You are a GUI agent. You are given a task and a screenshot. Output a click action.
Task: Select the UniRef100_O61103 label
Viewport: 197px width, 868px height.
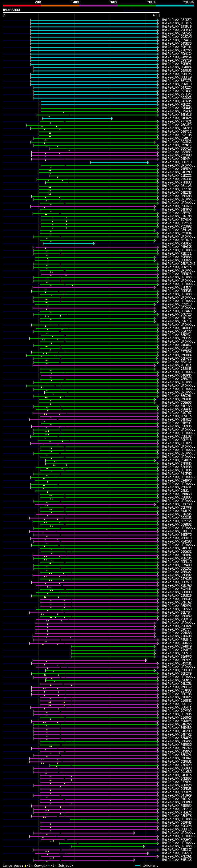(177, 186)
